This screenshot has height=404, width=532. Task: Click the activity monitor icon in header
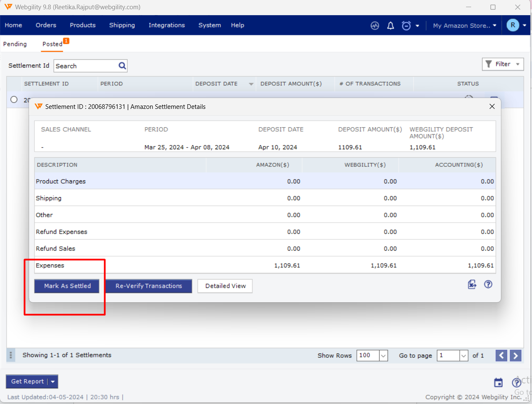[375, 26]
